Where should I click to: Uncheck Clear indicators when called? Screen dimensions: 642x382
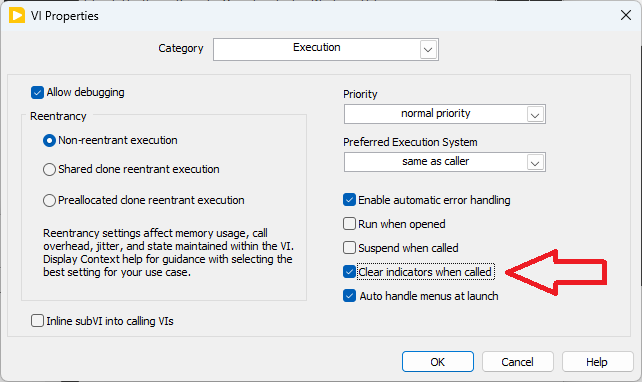pos(349,271)
